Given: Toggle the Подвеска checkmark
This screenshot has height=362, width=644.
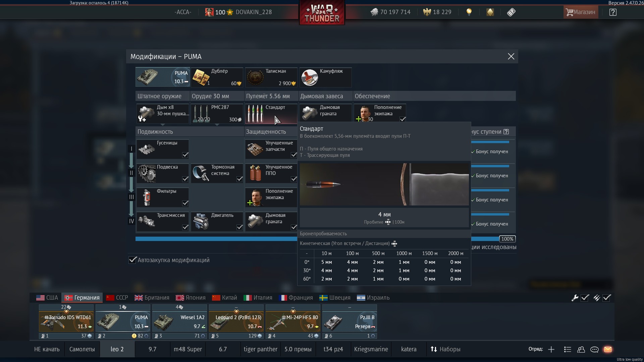Looking at the screenshot, I should point(185,179).
